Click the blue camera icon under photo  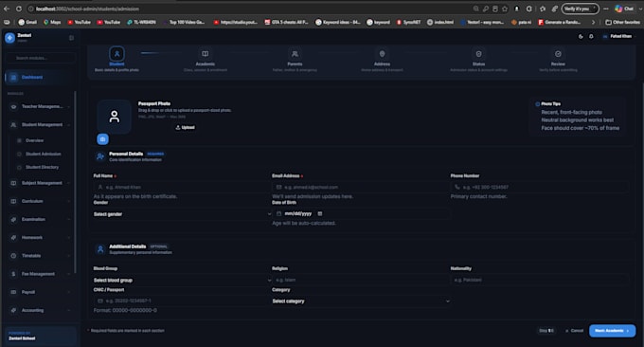click(x=102, y=139)
